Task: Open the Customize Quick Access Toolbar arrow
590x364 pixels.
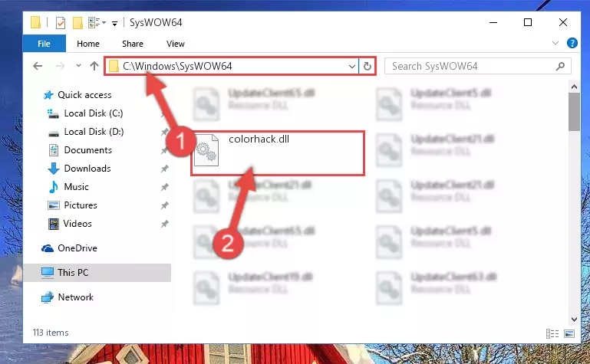Action: click(x=114, y=23)
